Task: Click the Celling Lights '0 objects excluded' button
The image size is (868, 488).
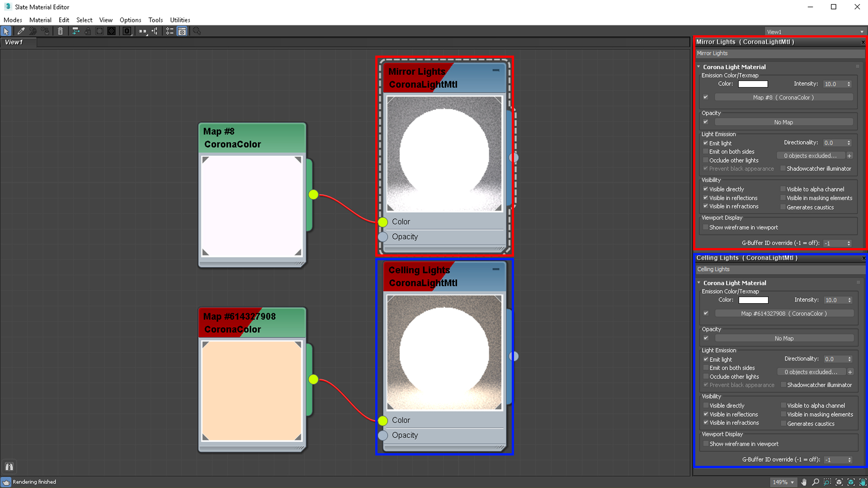Action: pos(811,372)
